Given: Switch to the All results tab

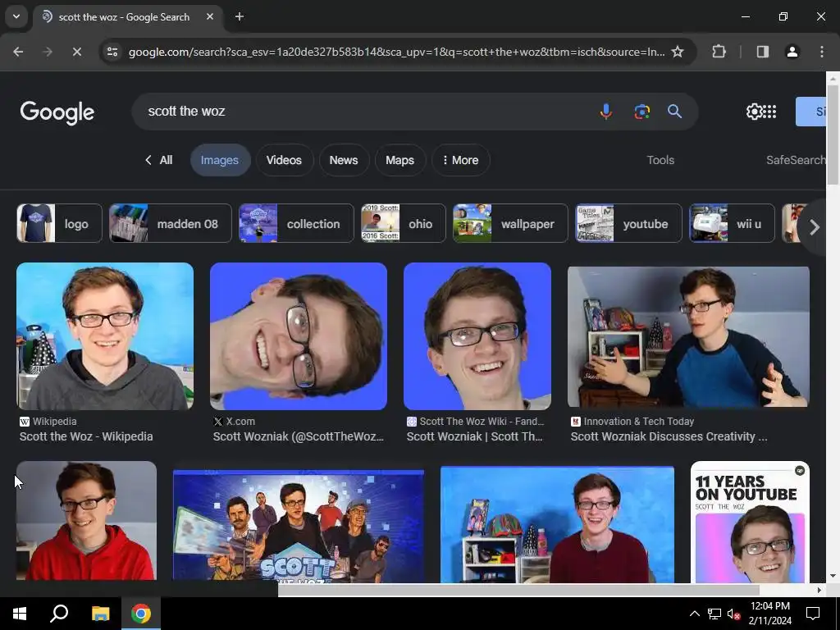Looking at the screenshot, I should [x=158, y=160].
